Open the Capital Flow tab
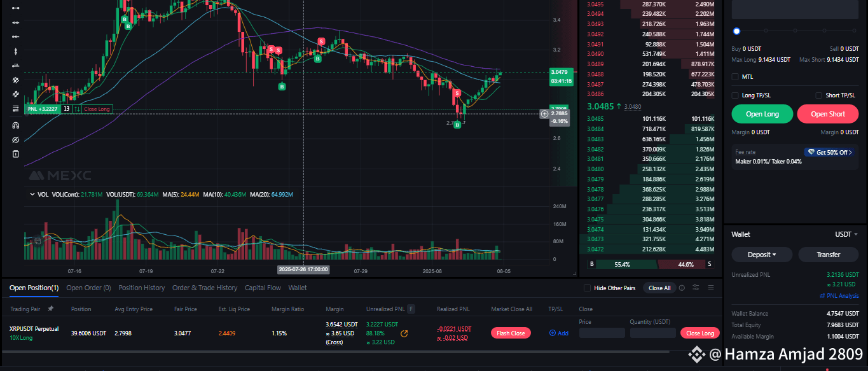 (x=263, y=288)
